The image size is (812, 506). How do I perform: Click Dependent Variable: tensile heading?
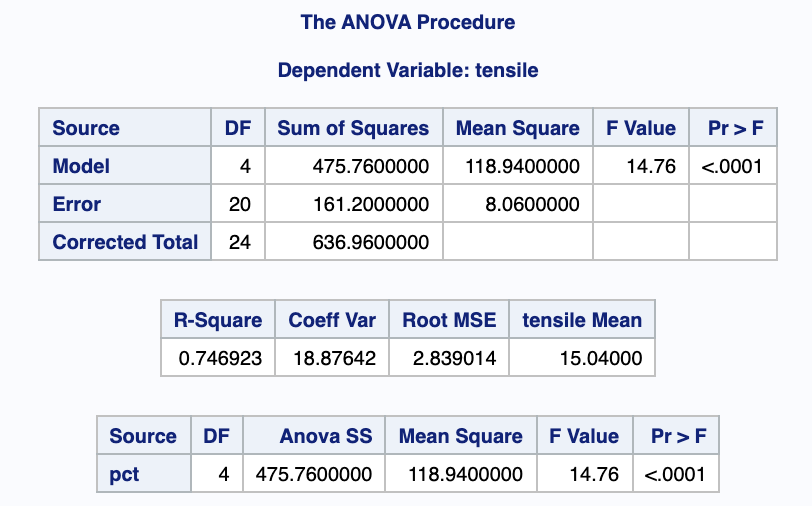pyautogui.click(x=408, y=71)
